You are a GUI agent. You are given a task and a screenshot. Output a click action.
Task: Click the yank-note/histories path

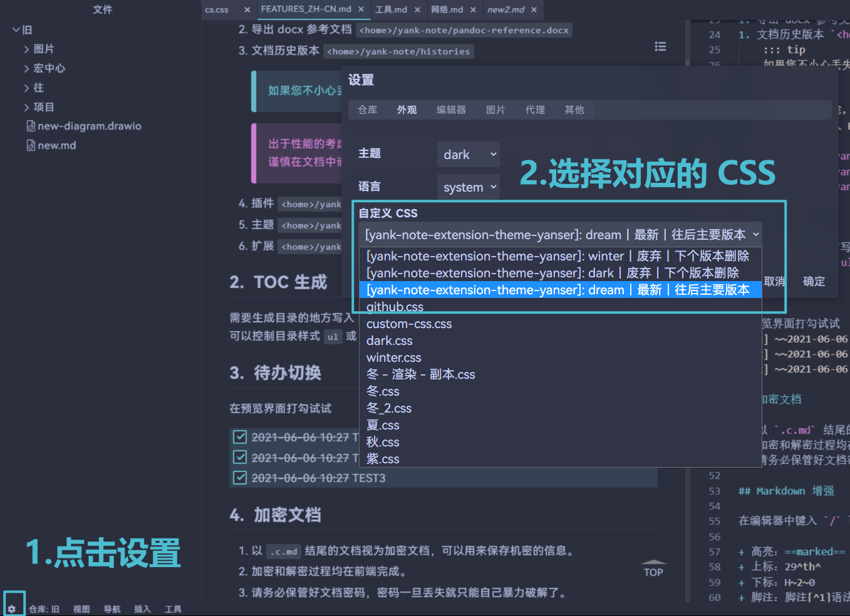(398, 51)
